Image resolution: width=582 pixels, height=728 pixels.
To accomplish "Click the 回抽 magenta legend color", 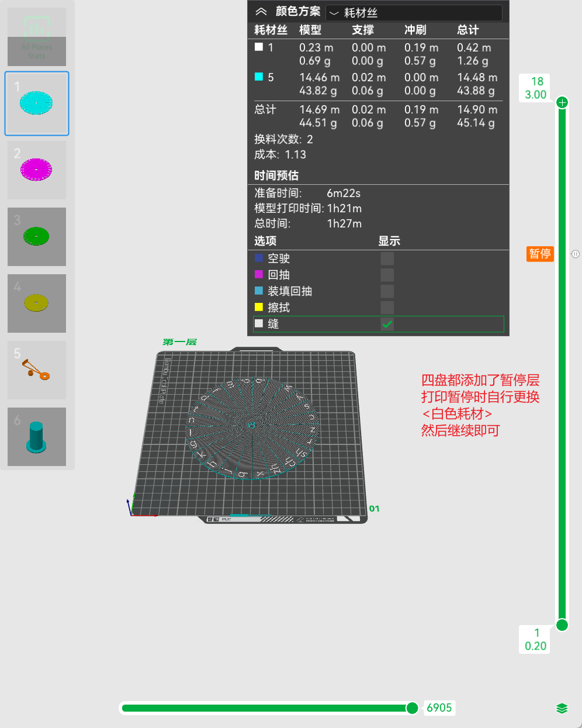I will pyautogui.click(x=259, y=274).
